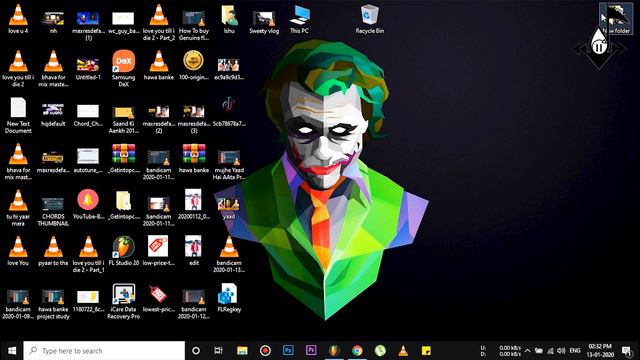This screenshot has width=640, height=360.
Task: Select the 'Sweety vlog' file icon
Action: pyautogui.click(x=264, y=18)
